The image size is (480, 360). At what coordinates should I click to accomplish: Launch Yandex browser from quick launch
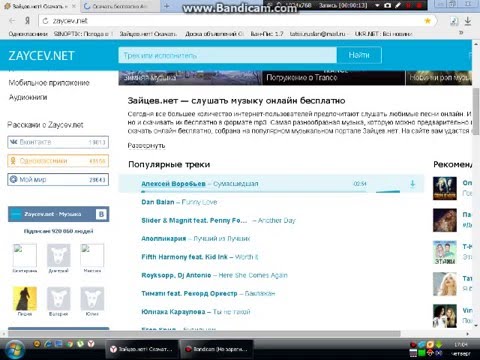pyautogui.click(x=91, y=344)
